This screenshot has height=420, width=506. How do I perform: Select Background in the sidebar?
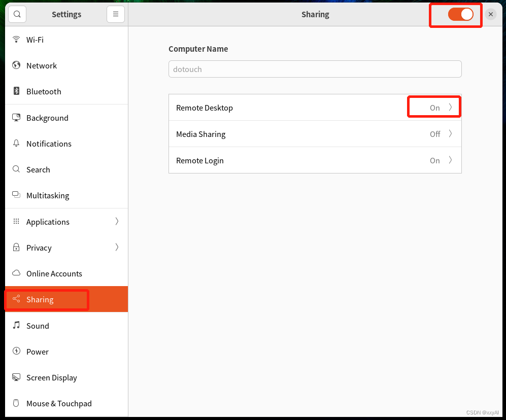(x=66, y=118)
